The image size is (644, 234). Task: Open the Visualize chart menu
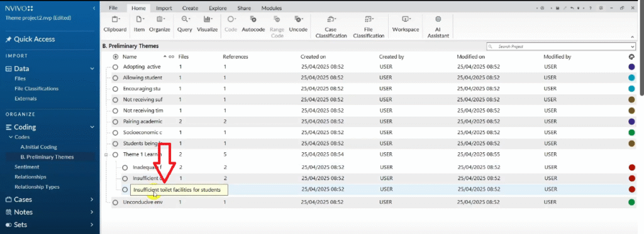pos(207,24)
